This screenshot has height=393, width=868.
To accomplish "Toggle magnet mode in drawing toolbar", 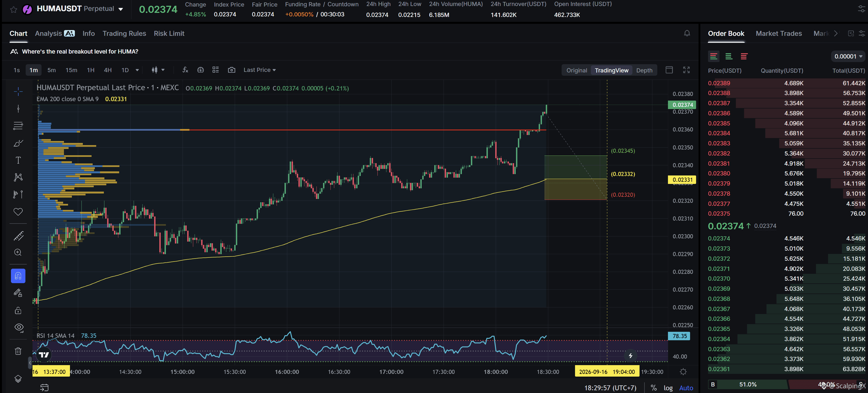I will [18, 276].
